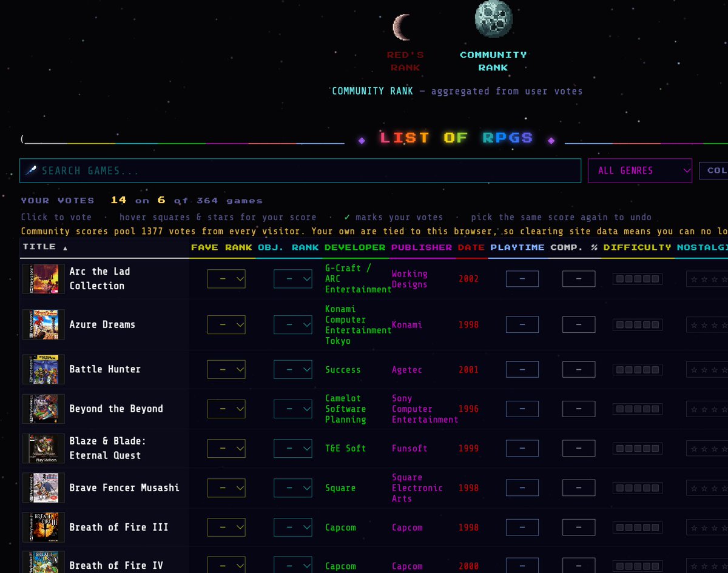The width and height of the screenshot is (728, 573).
Task: Open Battle Hunter cover thumbnail
Action: [x=44, y=369]
